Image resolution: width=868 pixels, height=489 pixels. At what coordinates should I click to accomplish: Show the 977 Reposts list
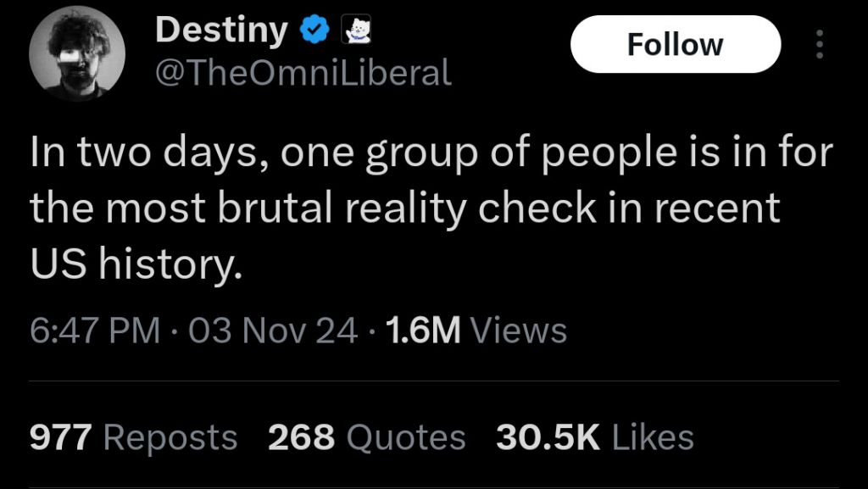point(133,437)
